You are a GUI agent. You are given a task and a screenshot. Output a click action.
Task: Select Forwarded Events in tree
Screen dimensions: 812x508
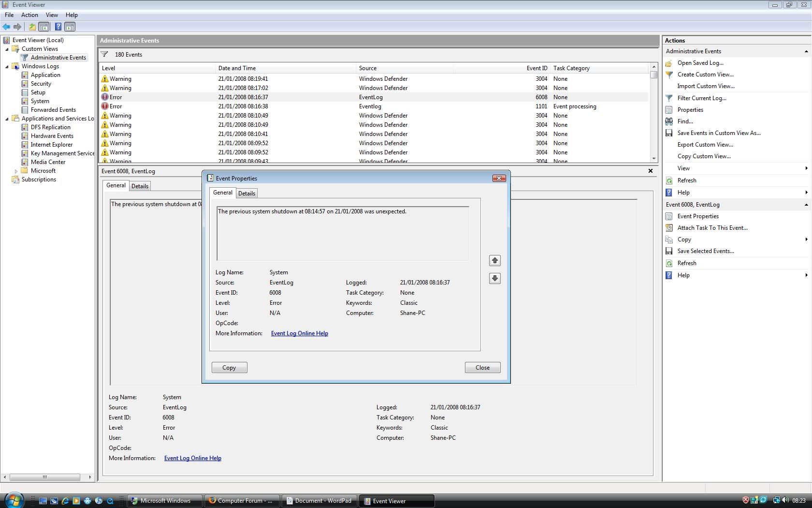click(x=53, y=110)
